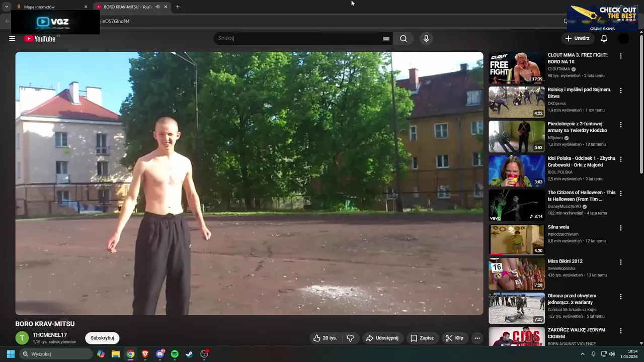Open the taskbar clock showing 18:54
Image resolution: width=644 pixels, height=362 pixels.
coord(629,354)
